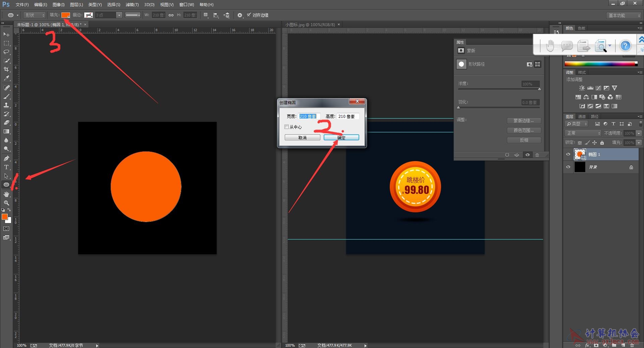
Task: Switch to 小图标.jpg document tab
Action: tap(310, 25)
